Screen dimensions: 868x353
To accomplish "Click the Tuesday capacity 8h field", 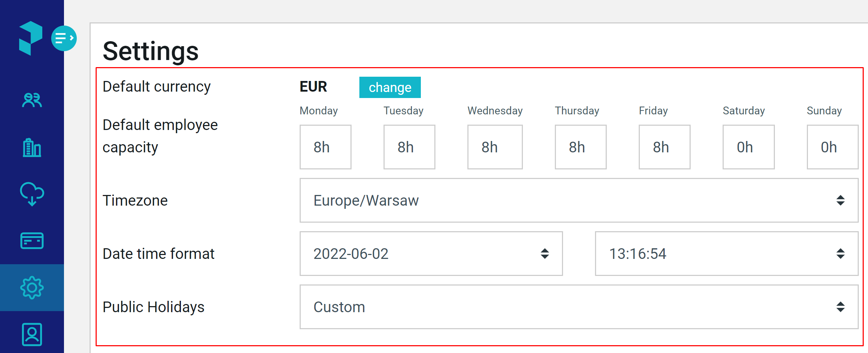I will point(409,147).
